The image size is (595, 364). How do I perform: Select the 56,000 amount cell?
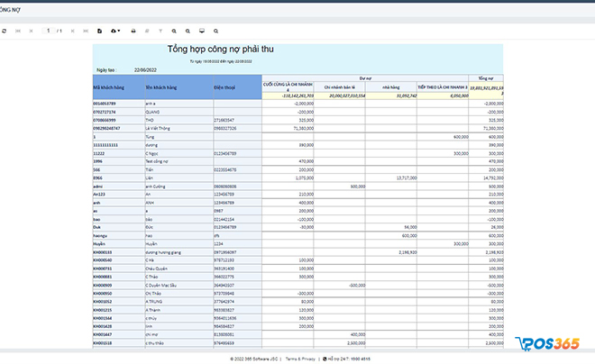coord(410,227)
